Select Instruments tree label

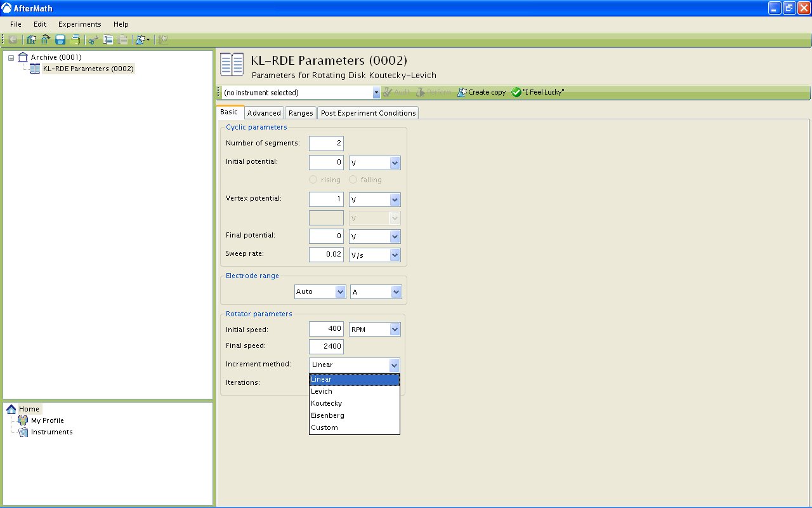click(52, 432)
